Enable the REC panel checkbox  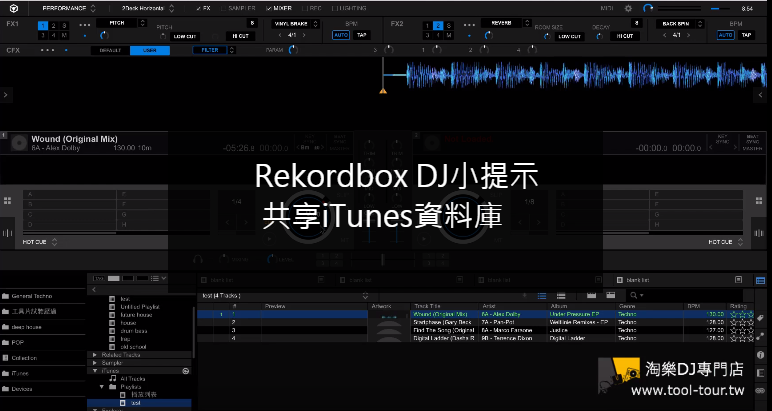click(x=304, y=8)
